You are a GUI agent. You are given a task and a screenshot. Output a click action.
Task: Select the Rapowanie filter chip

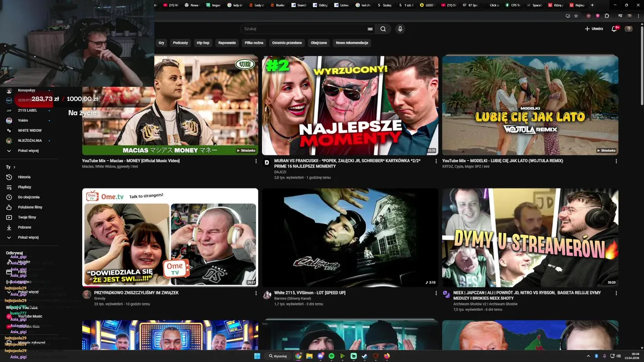(x=227, y=43)
